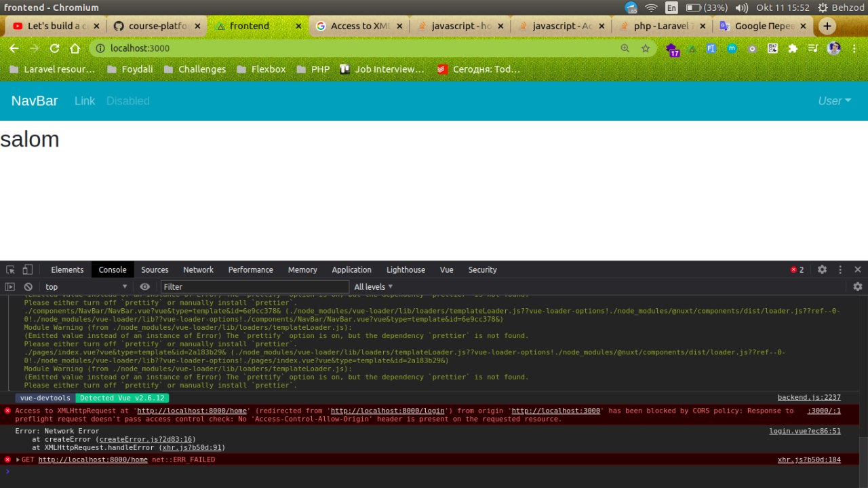Open the battery 33% indicator

(x=707, y=7)
